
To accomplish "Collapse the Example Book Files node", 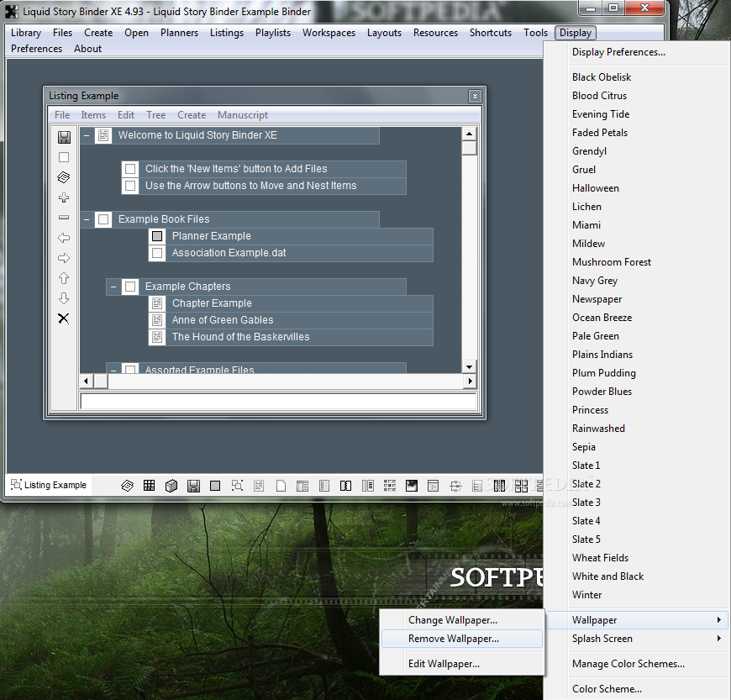I will (x=87, y=219).
